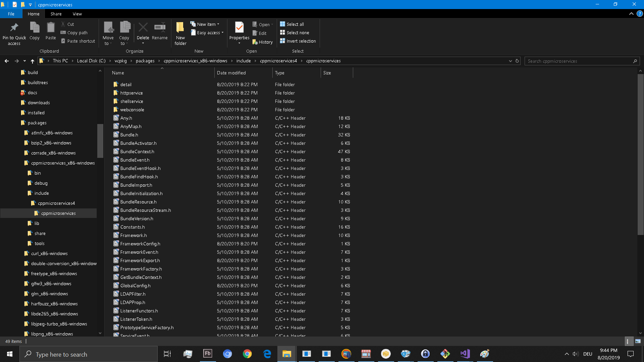Copy path of the selected item
644x362 pixels.
point(74,33)
